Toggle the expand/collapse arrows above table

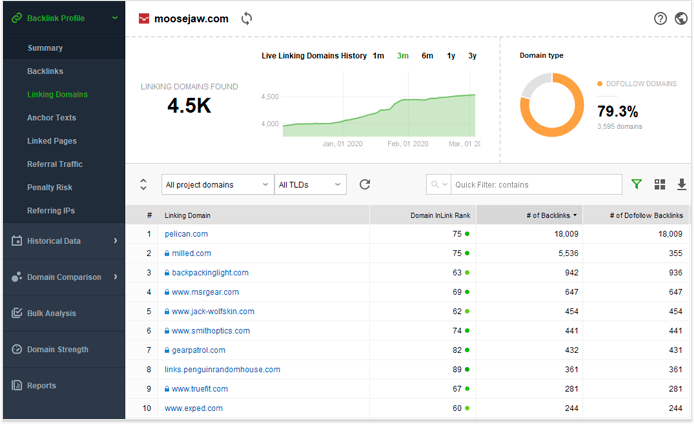(143, 185)
